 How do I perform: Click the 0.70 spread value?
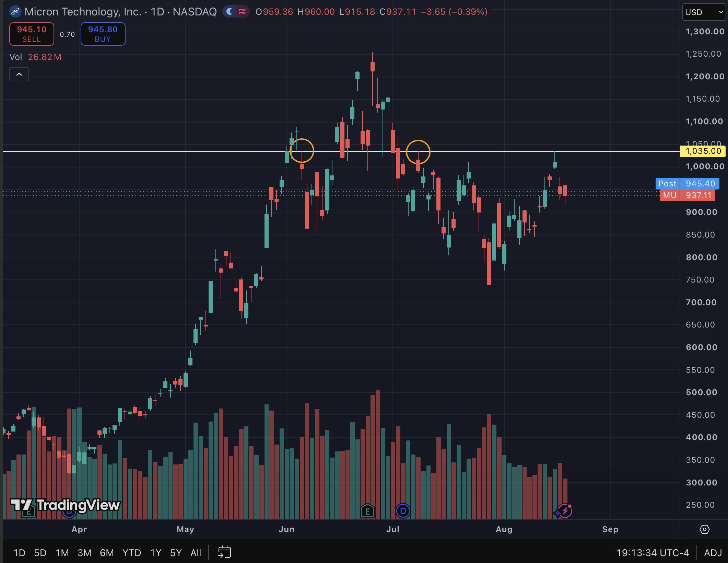[67, 34]
